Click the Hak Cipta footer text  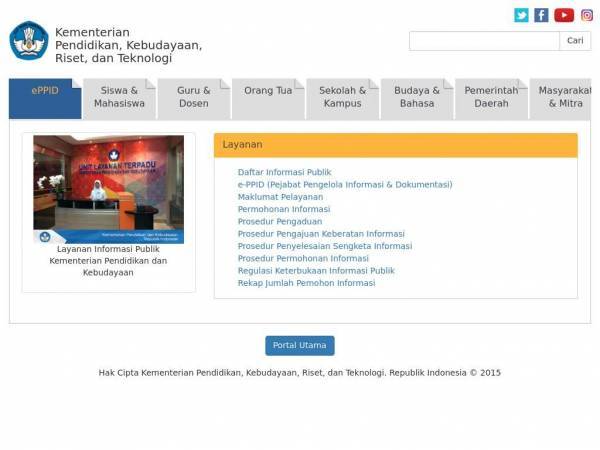(300, 373)
